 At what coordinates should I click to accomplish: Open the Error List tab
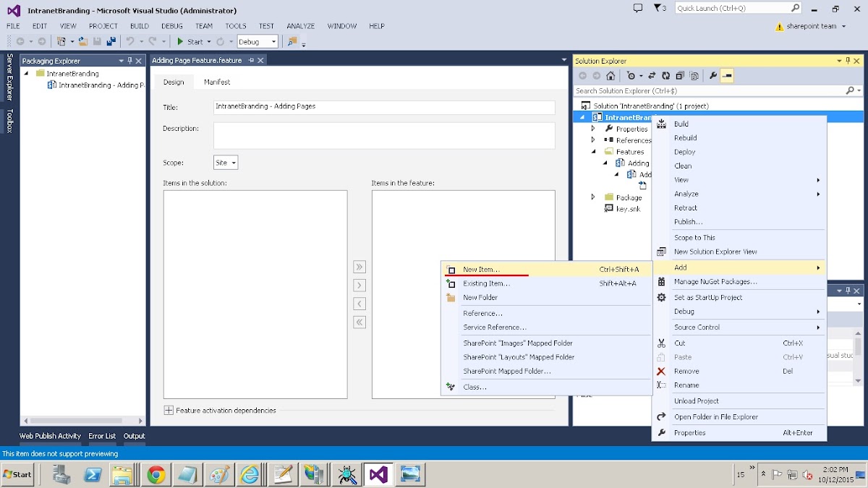[x=102, y=436]
